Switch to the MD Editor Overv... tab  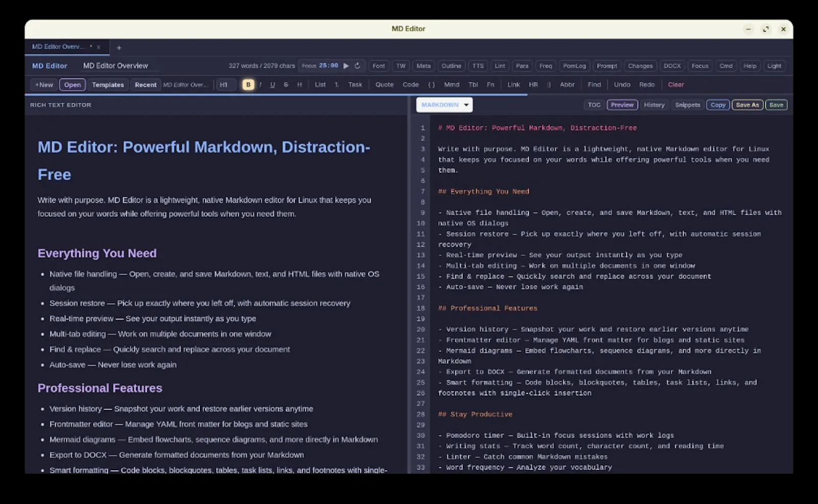[59, 47]
